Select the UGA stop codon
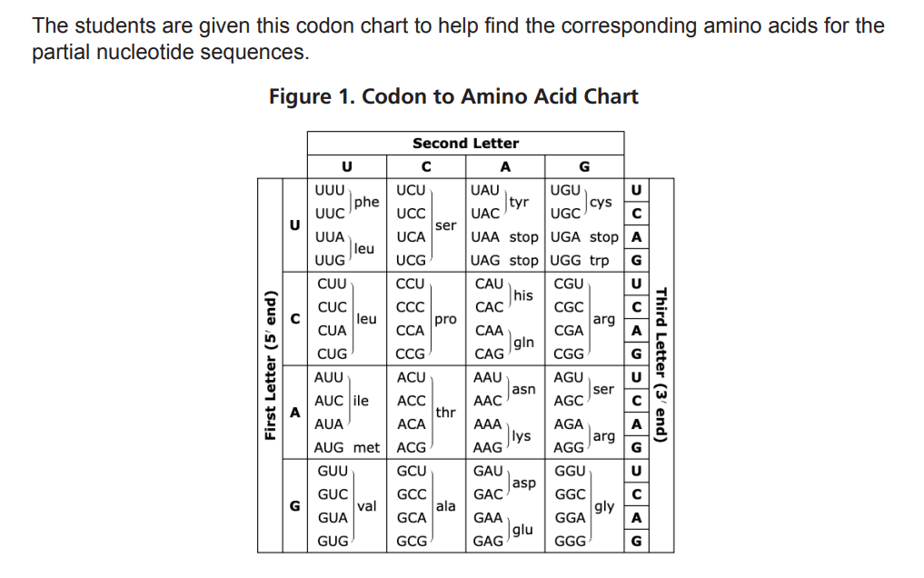The height and width of the screenshot is (578, 924). pos(584,237)
